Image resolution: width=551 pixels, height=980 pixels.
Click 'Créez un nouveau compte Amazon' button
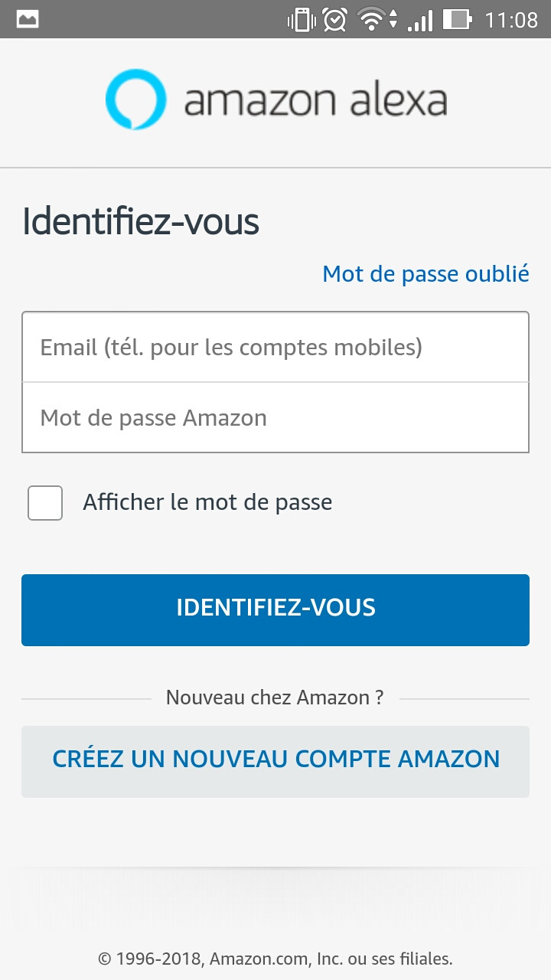(275, 761)
